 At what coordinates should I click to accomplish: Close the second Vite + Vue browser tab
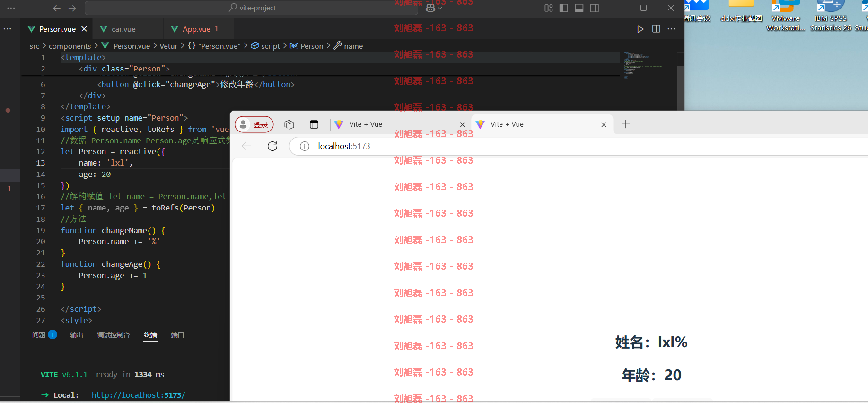(x=604, y=125)
